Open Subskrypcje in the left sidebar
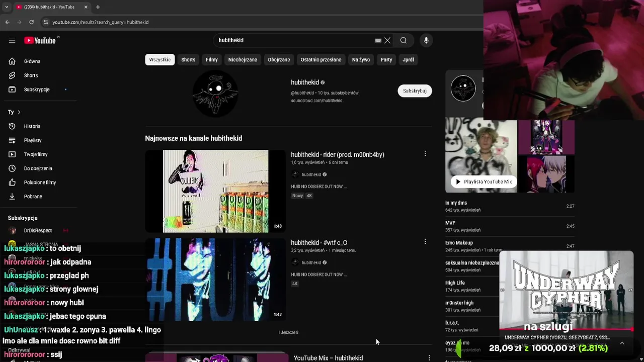 pyautogui.click(x=38, y=89)
